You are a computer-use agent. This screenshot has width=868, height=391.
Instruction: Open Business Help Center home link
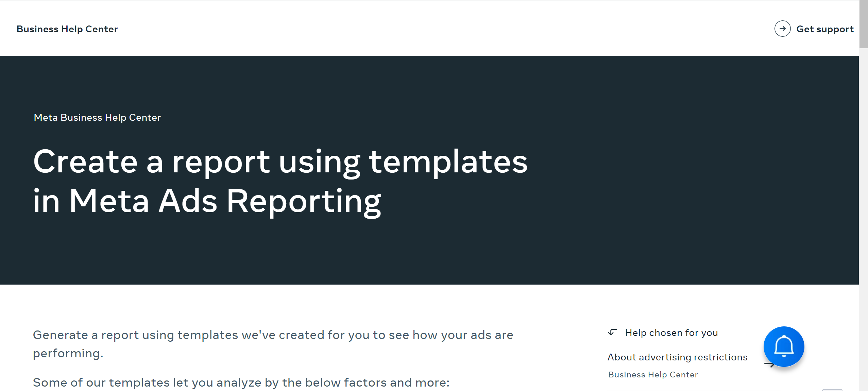[67, 29]
